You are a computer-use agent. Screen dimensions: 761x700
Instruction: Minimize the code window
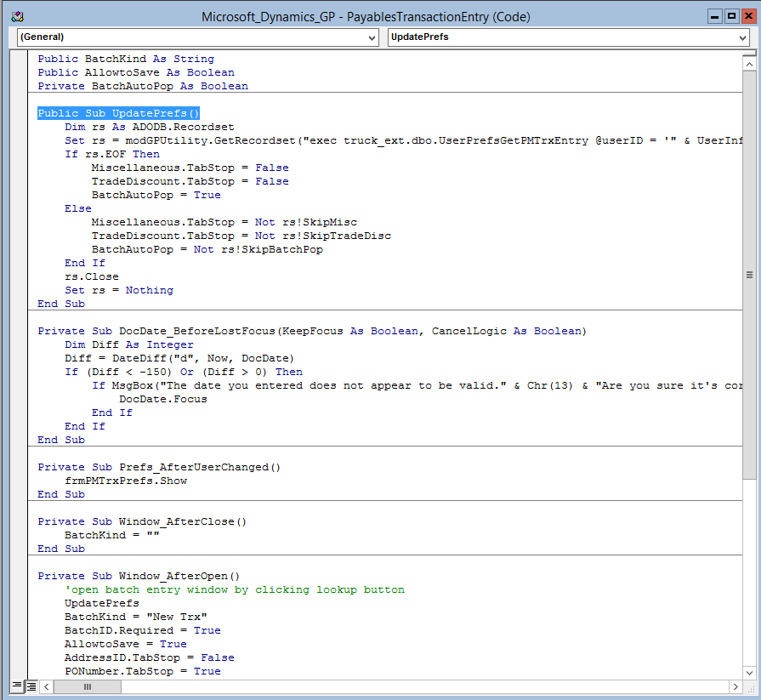(x=714, y=16)
